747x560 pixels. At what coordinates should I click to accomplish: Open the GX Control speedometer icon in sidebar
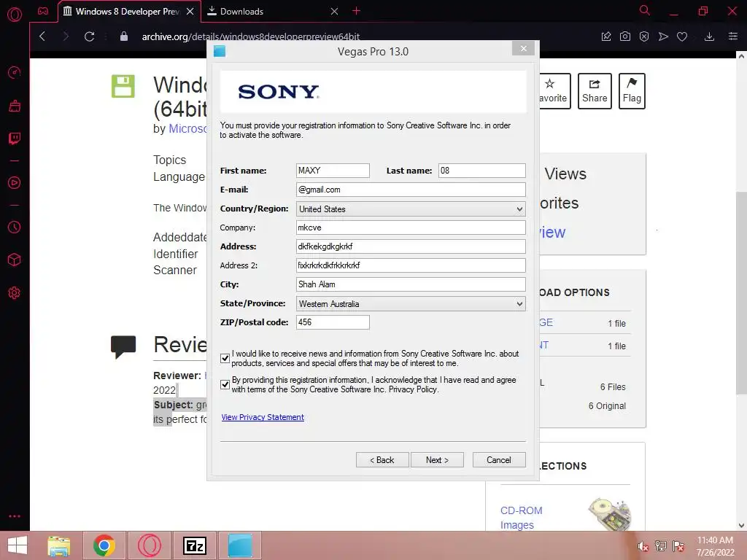[x=15, y=72]
